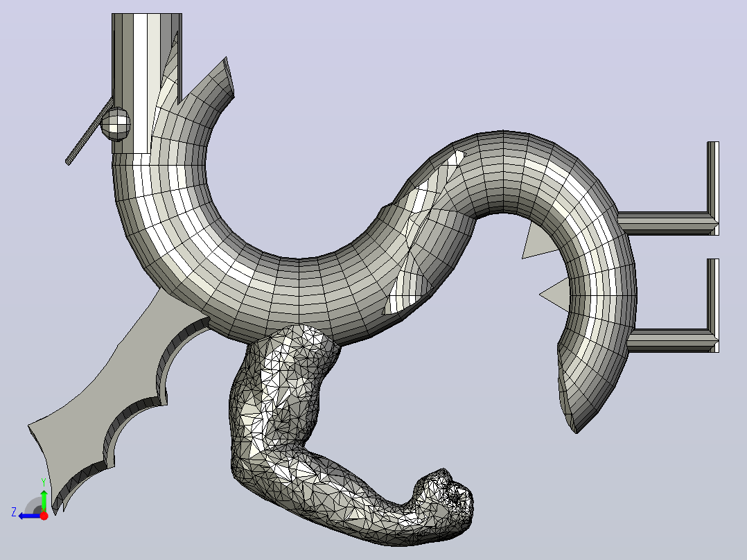Select the small sphere beside the cylinder

pos(115,123)
